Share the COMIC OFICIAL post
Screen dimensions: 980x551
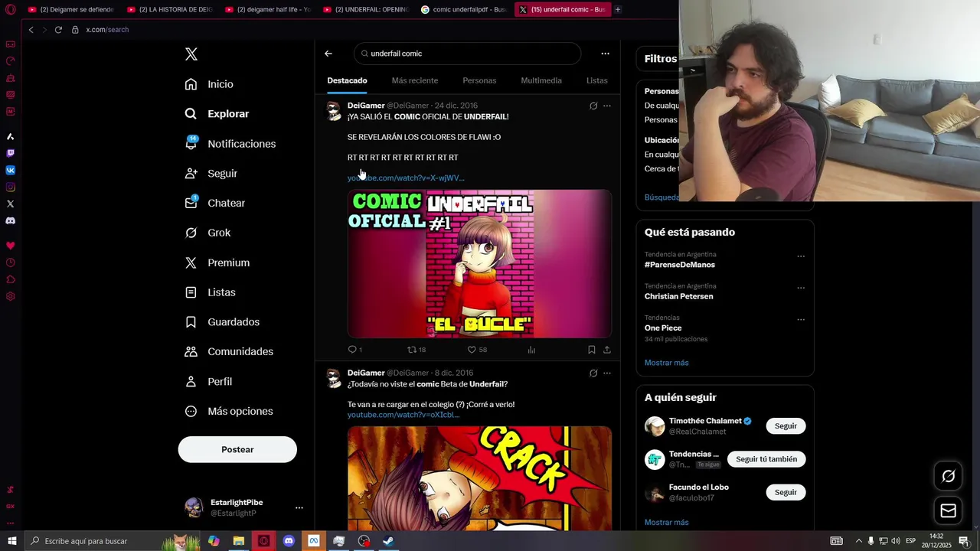[607, 350]
